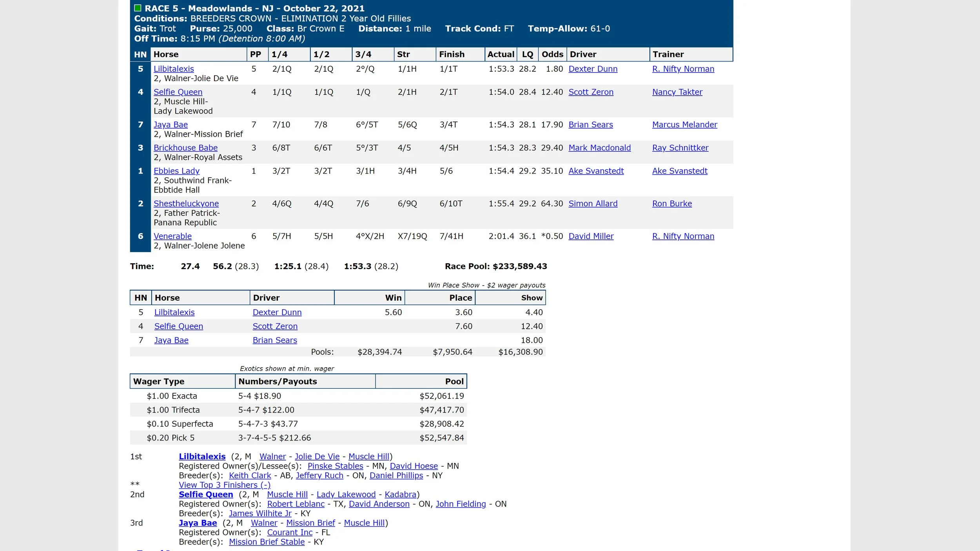Open trainer Nancy Takter's page
This screenshot has height=551, width=980.
677,92
